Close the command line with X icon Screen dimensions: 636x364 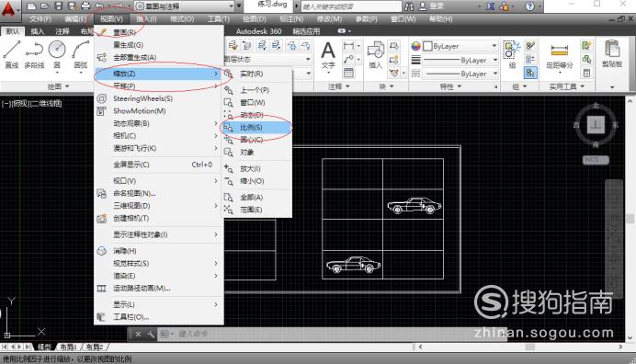tap(138, 334)
